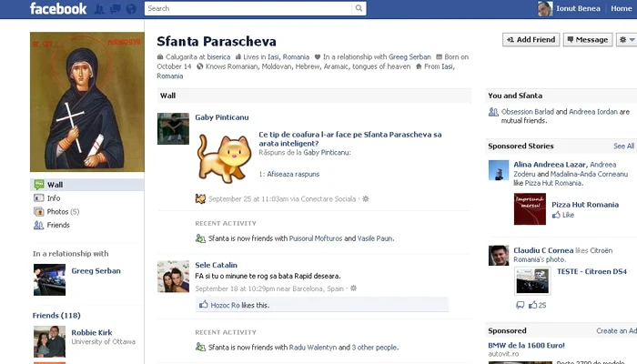Click gear icon on Sele Catalin's post
Screen dimensions: 637x364
pyautogui.click(x=353, y=288)
